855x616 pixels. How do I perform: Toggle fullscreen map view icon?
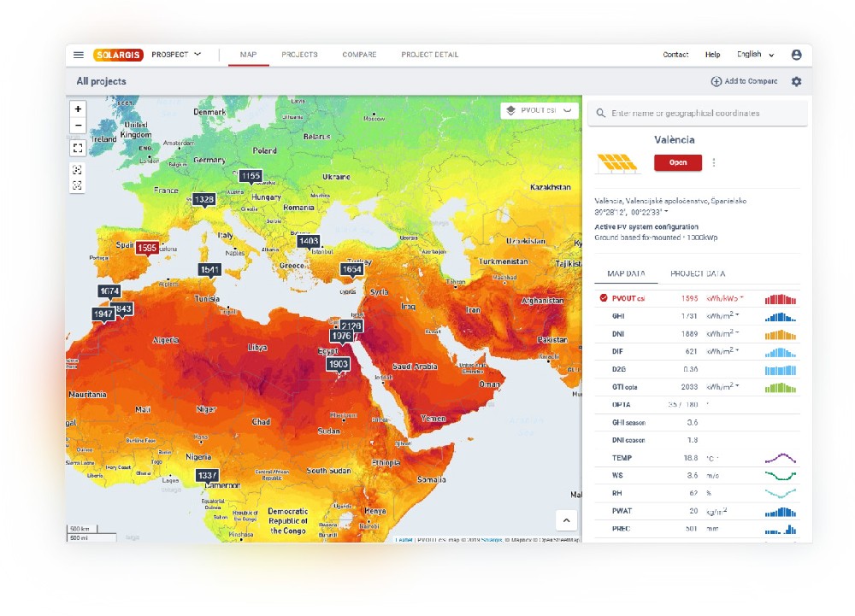point(78,148)
